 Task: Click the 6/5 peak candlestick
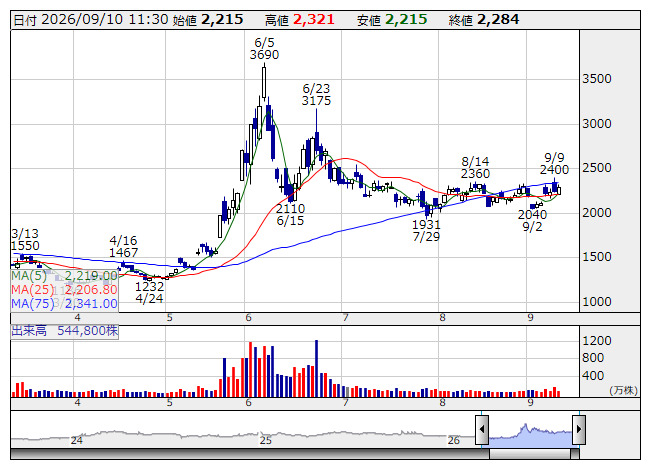pos(264,81)
